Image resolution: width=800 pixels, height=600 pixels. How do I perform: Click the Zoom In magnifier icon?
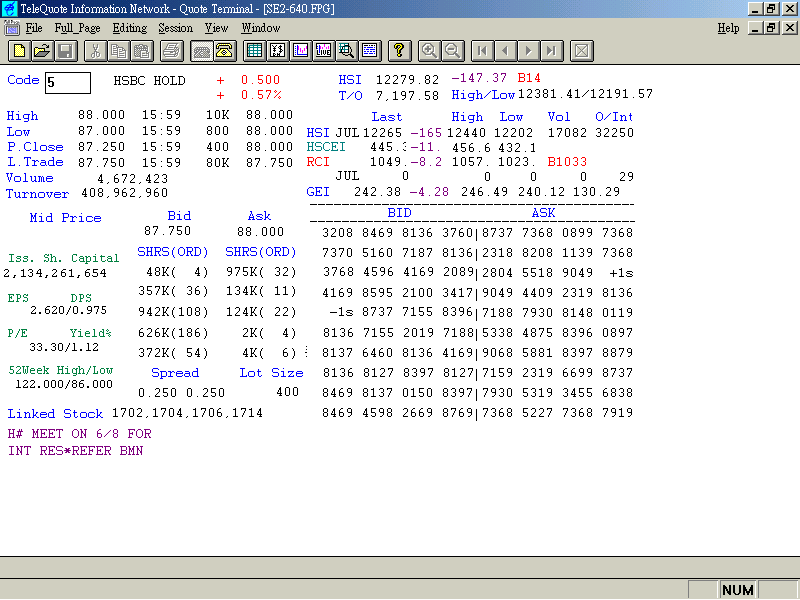pos(429,51)
